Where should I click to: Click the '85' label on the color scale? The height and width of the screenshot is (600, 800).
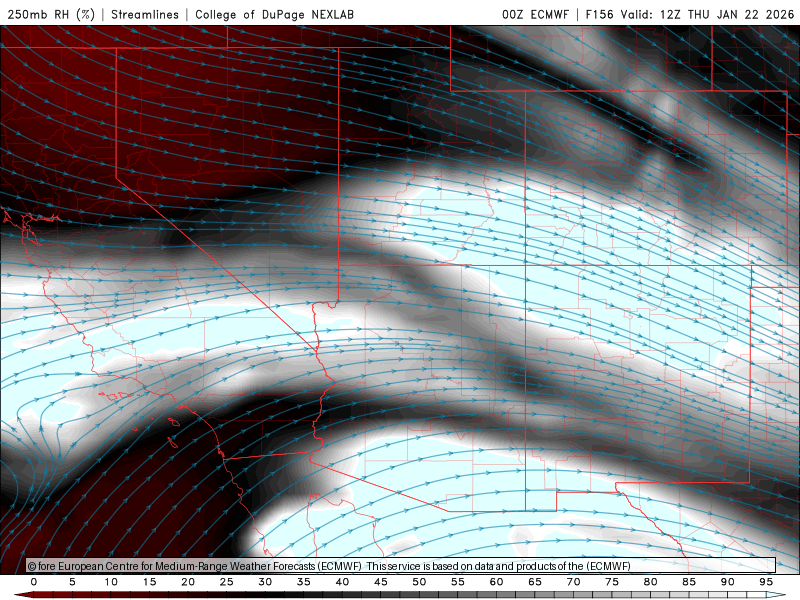tap(689, 582)
